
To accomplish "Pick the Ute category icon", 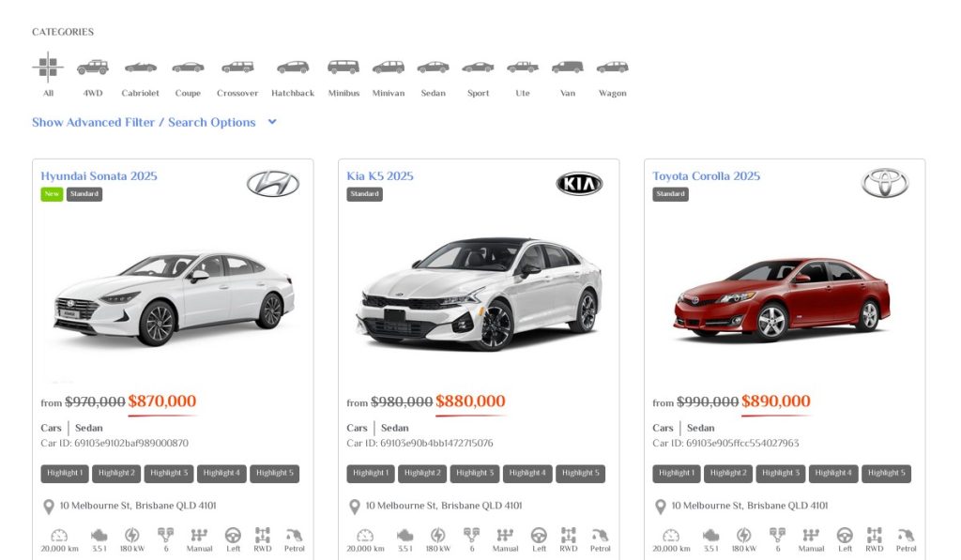I will tap(523, 68).
